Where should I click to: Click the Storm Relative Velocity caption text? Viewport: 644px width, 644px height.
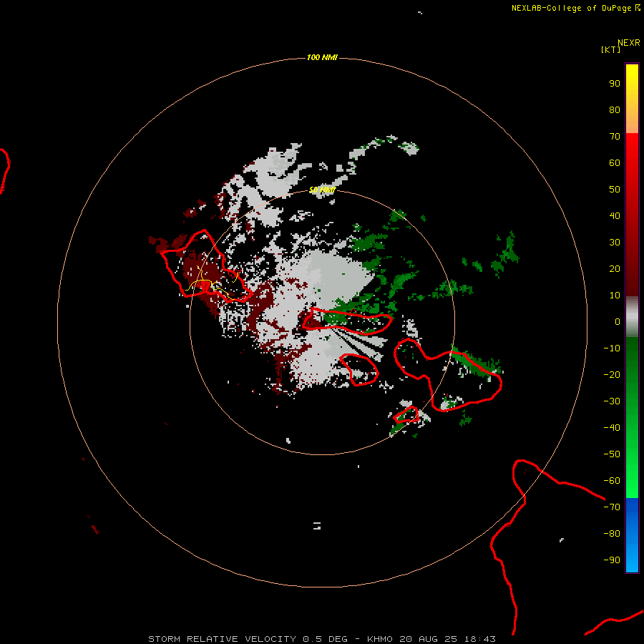(x=321, y=639)
